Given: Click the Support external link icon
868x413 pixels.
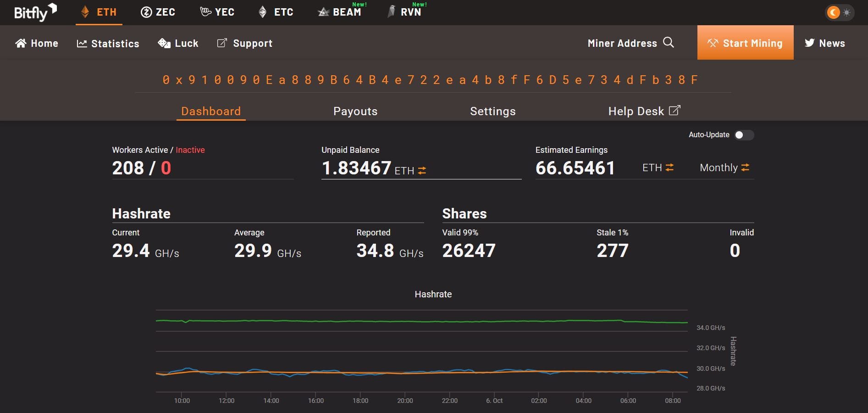Looking at the screenshot, I should click(222, 43).
